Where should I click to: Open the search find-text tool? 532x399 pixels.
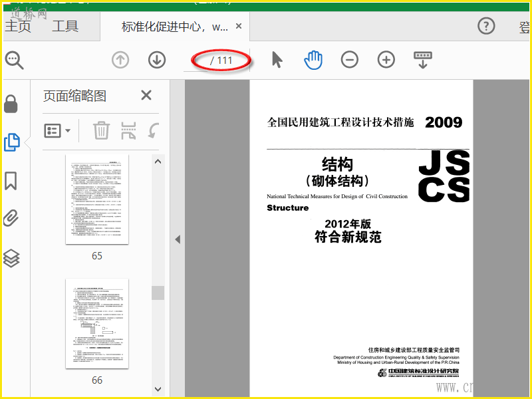point(14,61)
